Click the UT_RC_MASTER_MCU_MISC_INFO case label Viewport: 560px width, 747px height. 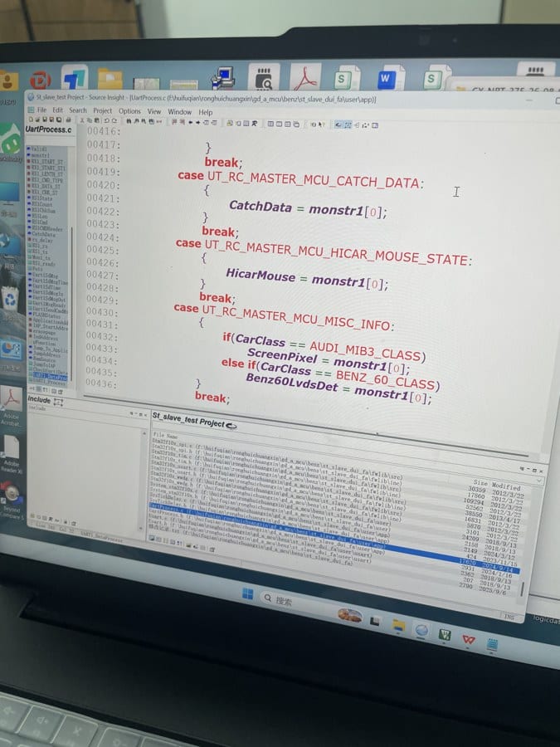point(298,318)
